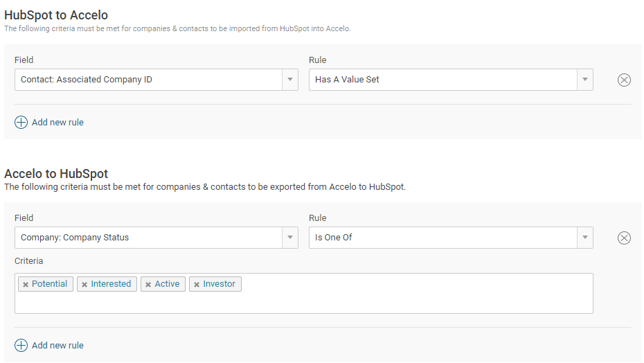The height and width of the screenshot is (363, 644).
Task: Select the Active tag label
Action: point(167,284)
